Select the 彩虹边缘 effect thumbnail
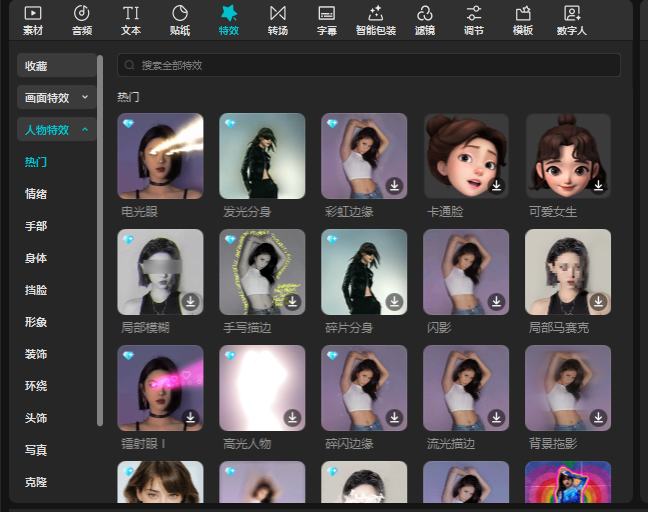 pos(364,156)
